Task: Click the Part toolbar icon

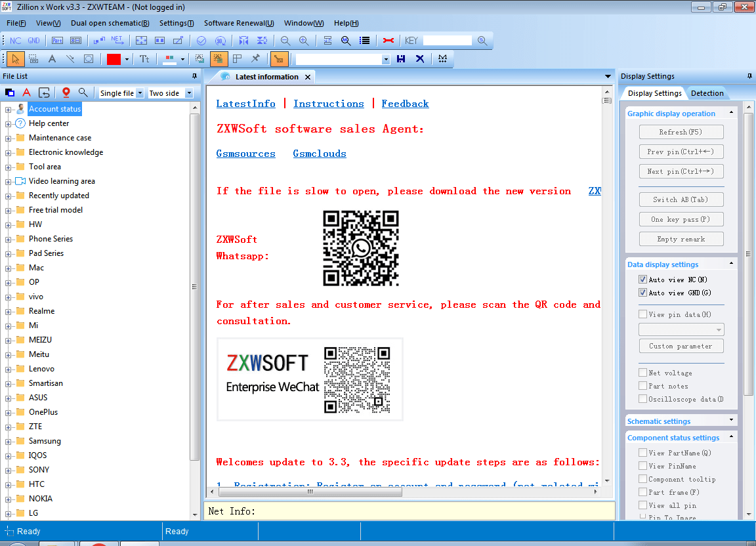Action: [57, 41]
